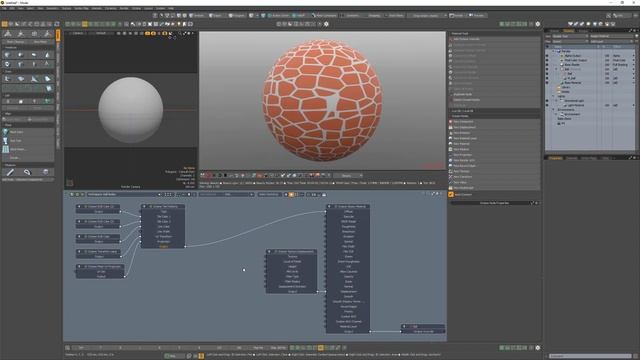Screen dimensions: 640x360
Task: Click the orange highlighted button in timeline toolbar
Action: pyautogui.click(x=320, y=348)
